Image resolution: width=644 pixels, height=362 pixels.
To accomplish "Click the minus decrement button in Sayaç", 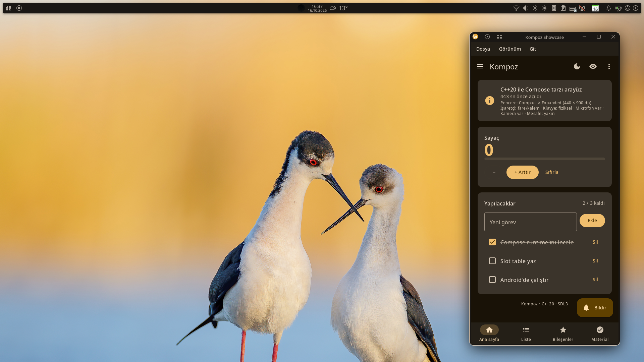I will pos(494,172).
